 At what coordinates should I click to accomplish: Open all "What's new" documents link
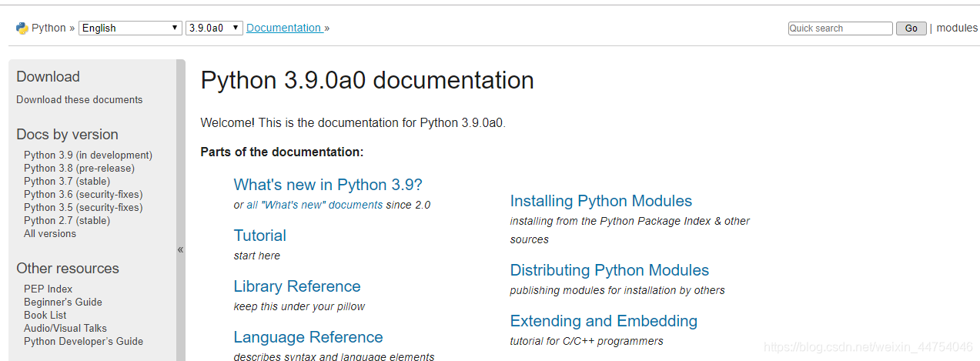(314, 205)
